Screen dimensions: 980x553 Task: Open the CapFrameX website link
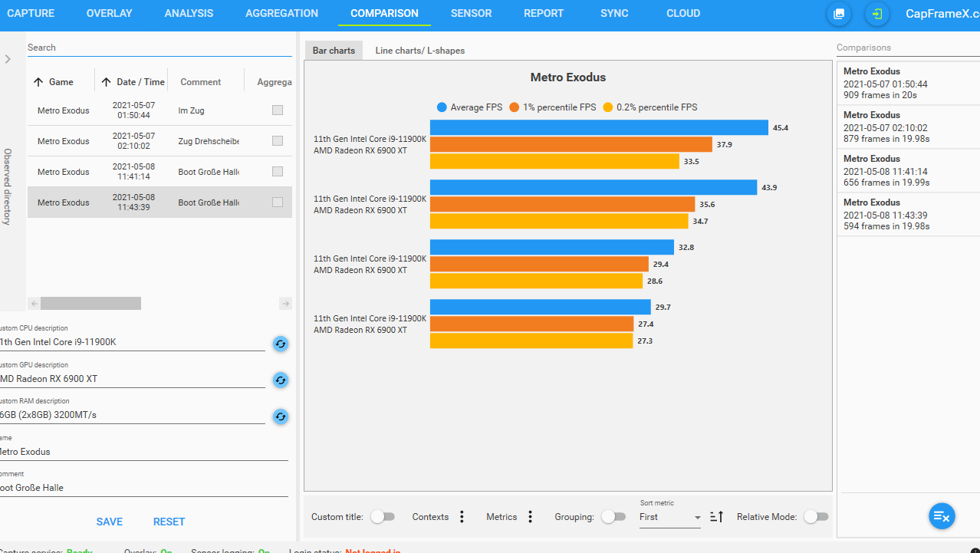click(x=942, y=14)
